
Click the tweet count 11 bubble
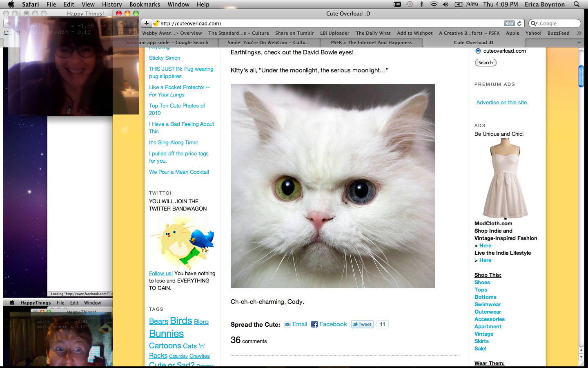(x=382, y=324)
